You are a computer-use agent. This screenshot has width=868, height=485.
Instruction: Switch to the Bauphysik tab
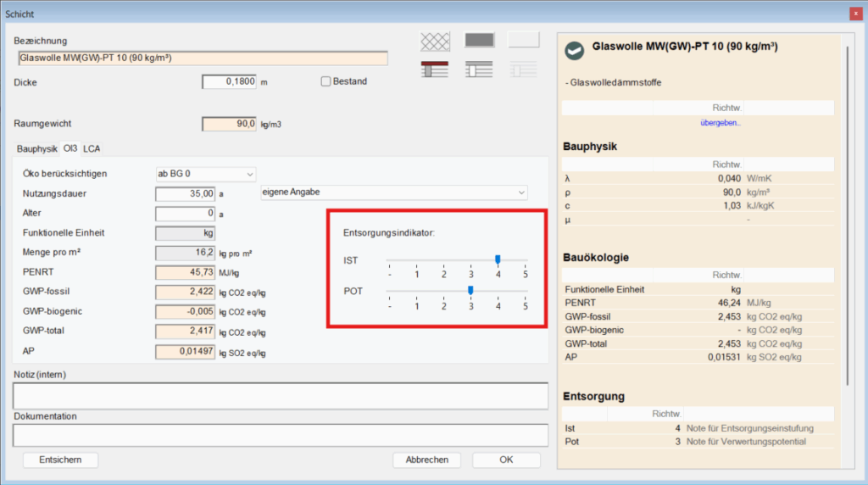pos(36,148)
